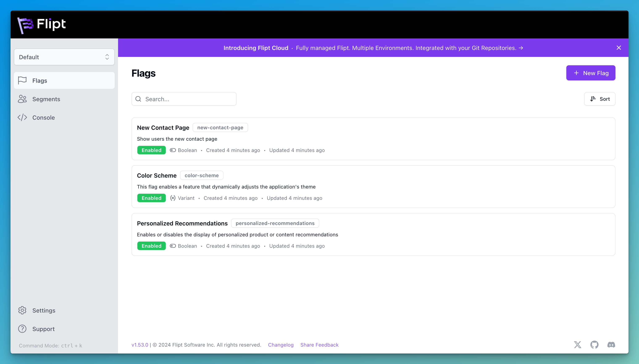
Task: Click the New Flag button
Action: click(591, 73)
